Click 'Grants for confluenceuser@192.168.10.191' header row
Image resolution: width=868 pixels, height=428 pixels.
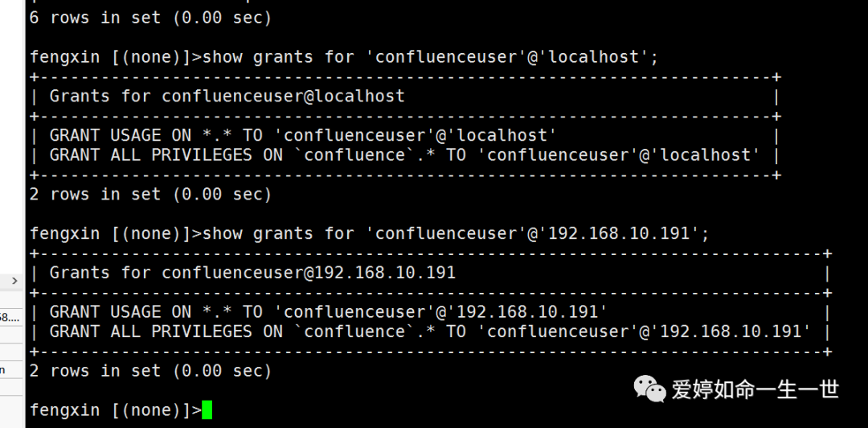pos(253,272)
